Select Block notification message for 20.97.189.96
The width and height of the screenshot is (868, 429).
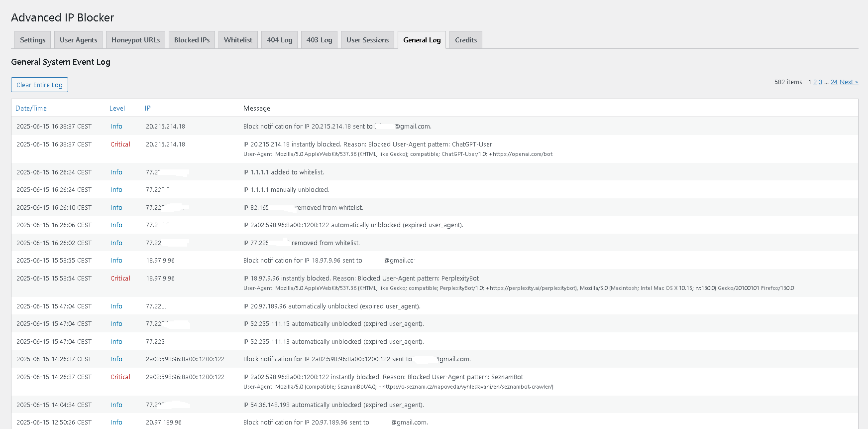335,423
